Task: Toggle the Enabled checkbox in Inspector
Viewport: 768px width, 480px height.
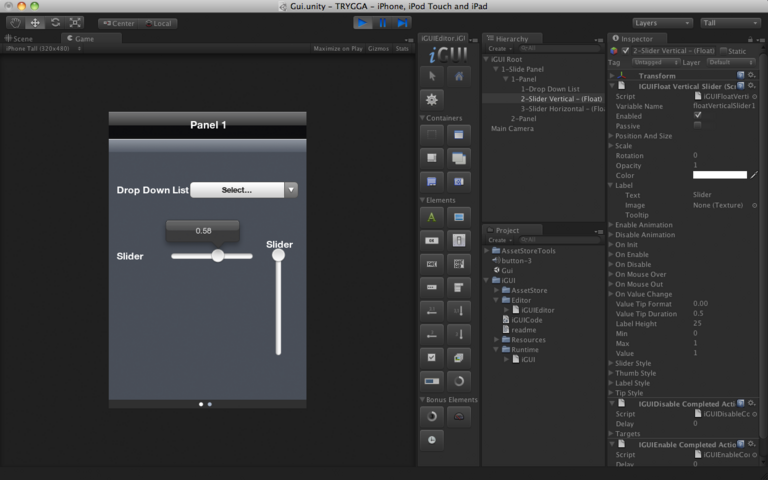Action: (697, 115)
